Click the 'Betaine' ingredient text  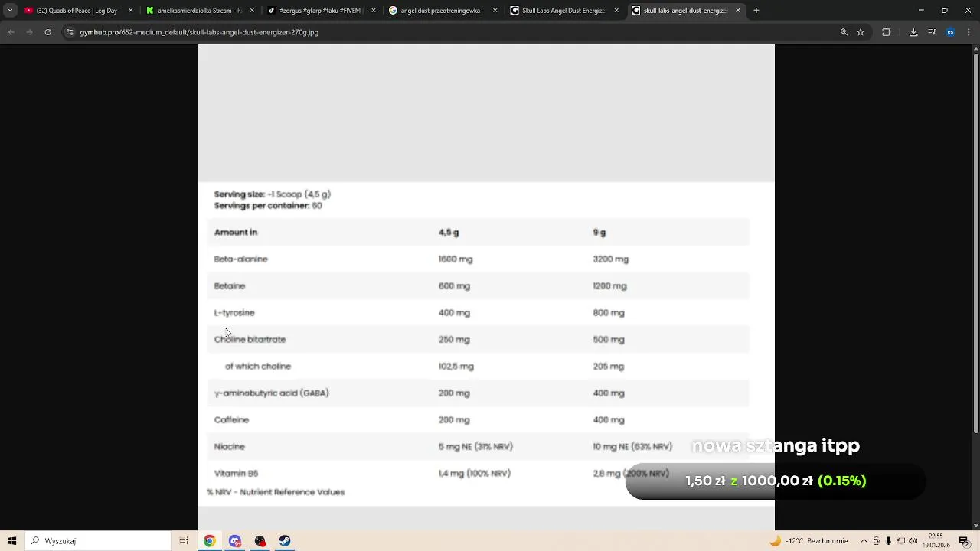pyautogui.click(x=230, y=286)
